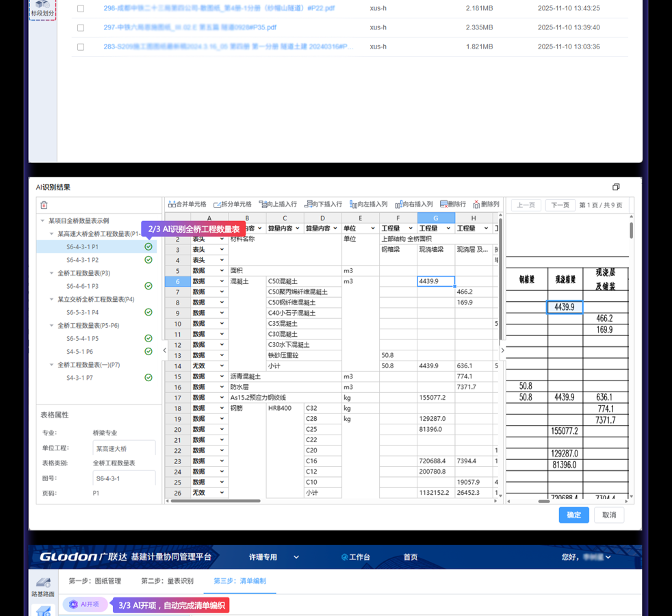Click the preview pane vertical scrollbar
Viewport: 672px width, 616px height.
click(632, 230)
